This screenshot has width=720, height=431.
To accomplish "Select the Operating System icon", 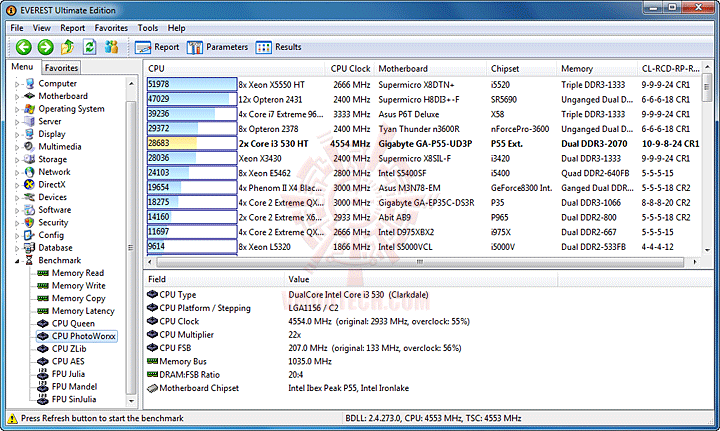I will coord(30,109).
